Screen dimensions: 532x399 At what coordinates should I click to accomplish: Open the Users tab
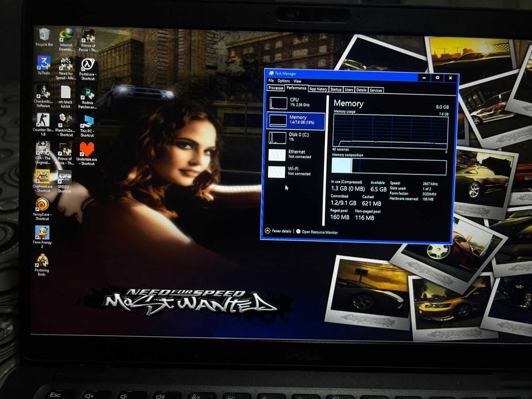[x=349, y=90]
